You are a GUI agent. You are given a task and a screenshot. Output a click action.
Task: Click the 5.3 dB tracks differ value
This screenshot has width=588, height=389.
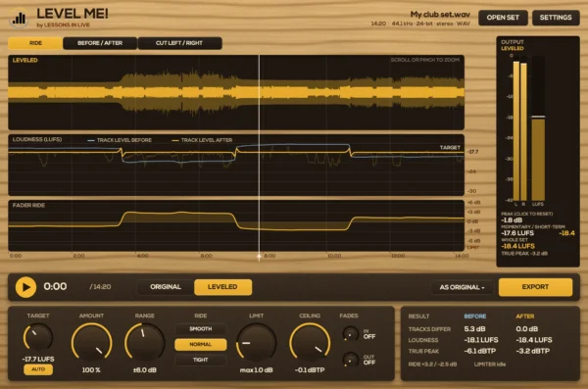pos(474,329)
